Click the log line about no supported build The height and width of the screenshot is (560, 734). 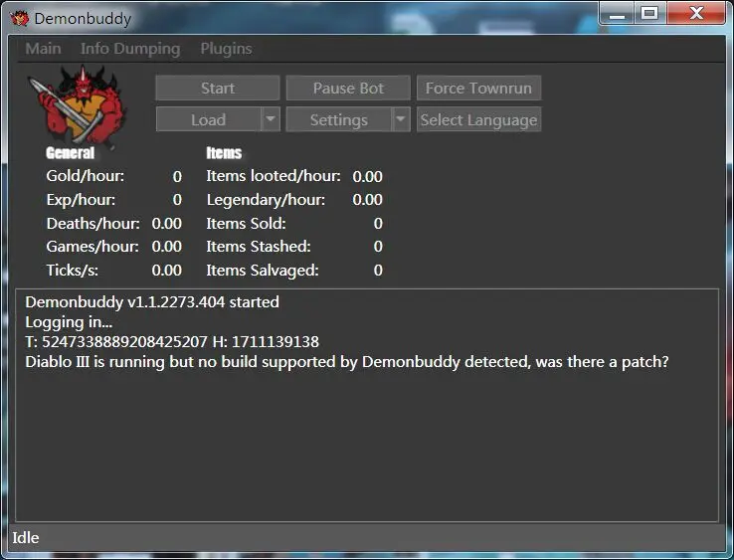(x=346, y=362)
